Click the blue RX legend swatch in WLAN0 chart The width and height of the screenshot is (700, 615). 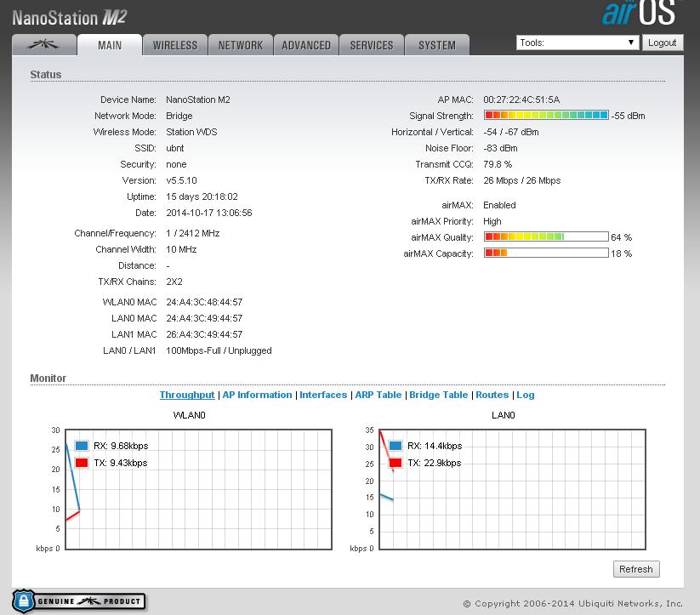tap(82, 446)
